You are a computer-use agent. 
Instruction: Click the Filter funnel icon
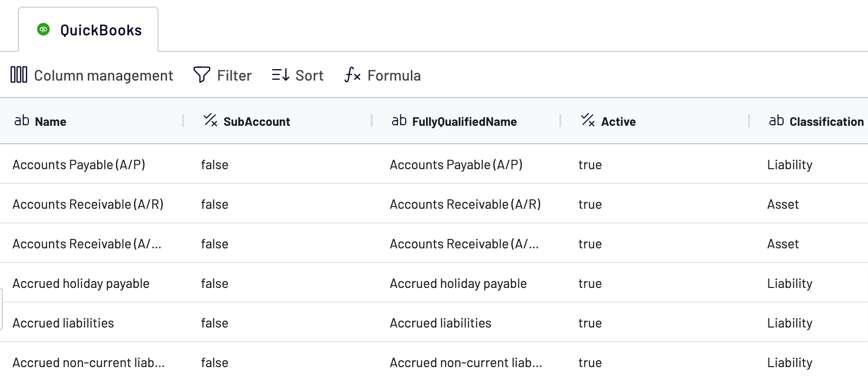click(202, 74)
